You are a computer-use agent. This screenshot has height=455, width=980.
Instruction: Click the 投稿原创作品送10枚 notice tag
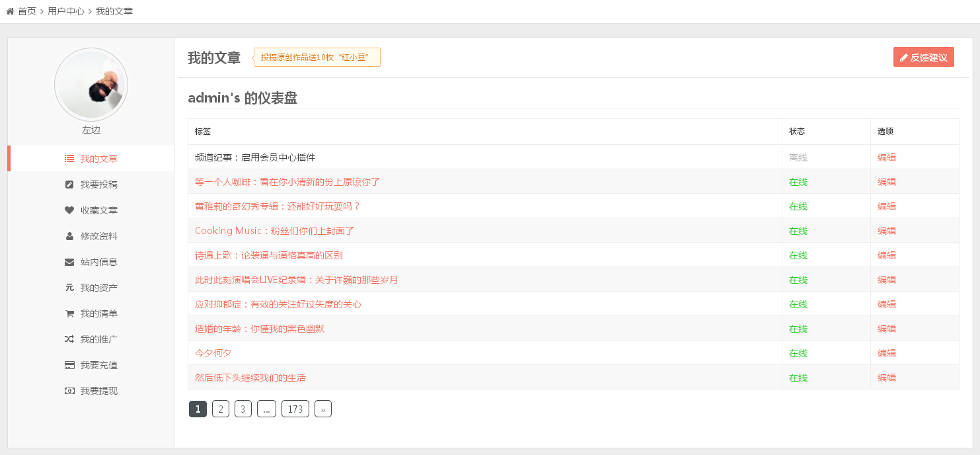[317, 58]
